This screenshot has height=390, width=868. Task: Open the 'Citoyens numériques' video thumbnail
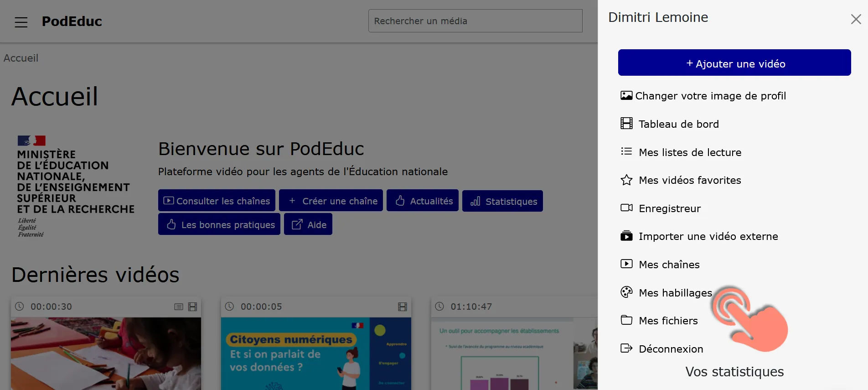(316, 354)
